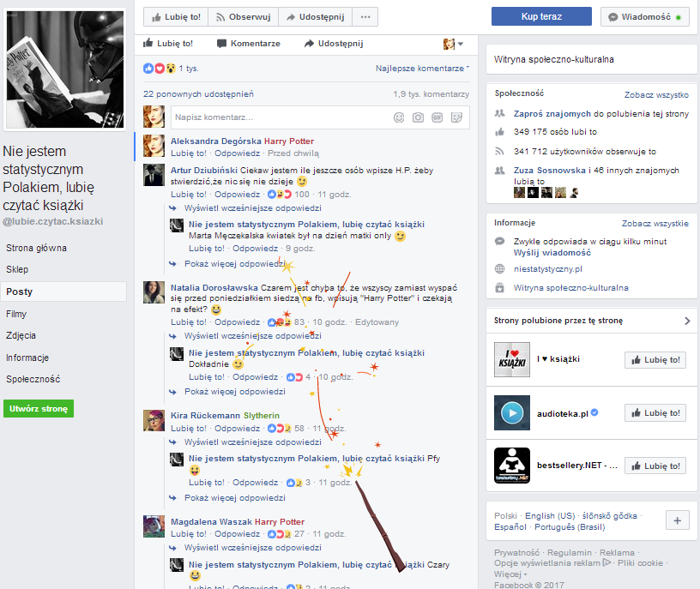Viewport: 700px width, 589px height.
Task: Toggle Lubię to! on the post
Action: point(168,43)
